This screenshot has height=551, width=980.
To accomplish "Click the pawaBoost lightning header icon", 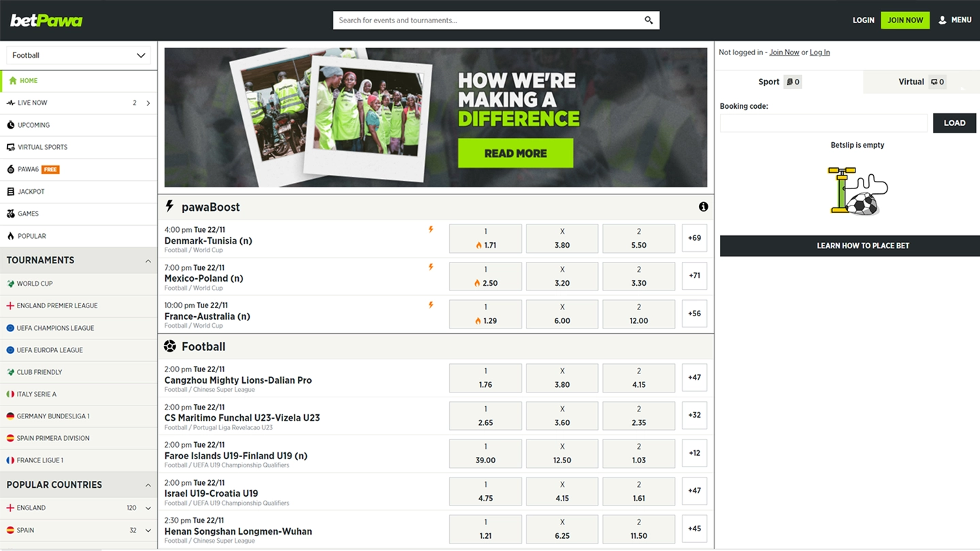I will pyautogui.click(x=169, y=206).
